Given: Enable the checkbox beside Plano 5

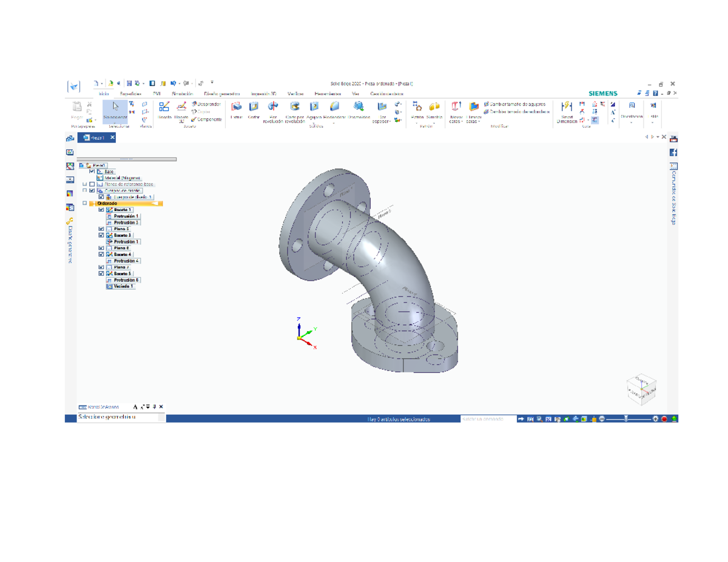Looking at the screenshot, I should pos(101,229).
